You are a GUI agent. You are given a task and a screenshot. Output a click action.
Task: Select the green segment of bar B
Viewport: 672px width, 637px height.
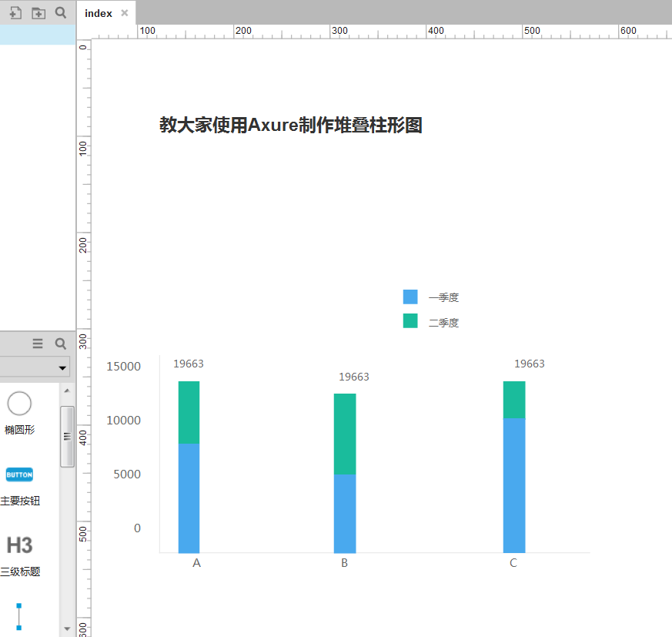(345, 434)
